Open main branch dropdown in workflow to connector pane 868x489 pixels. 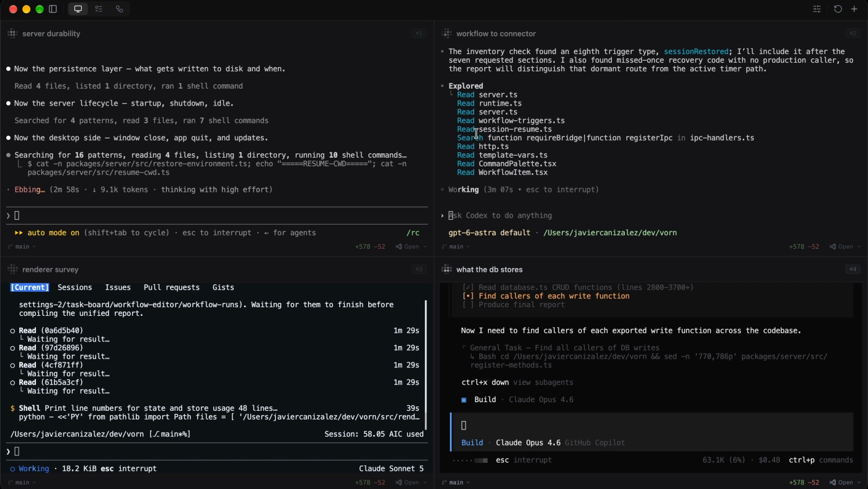coord(456,246)
